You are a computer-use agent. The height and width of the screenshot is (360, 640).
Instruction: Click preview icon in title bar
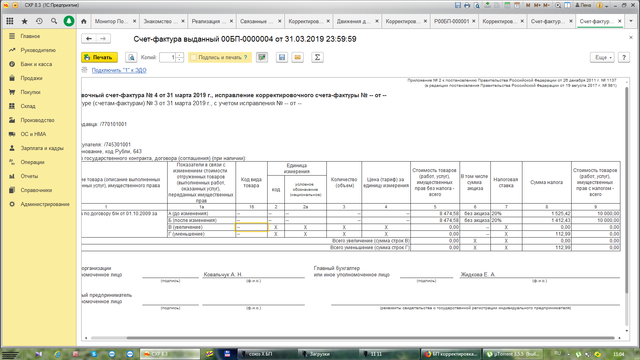coord(477,5)
